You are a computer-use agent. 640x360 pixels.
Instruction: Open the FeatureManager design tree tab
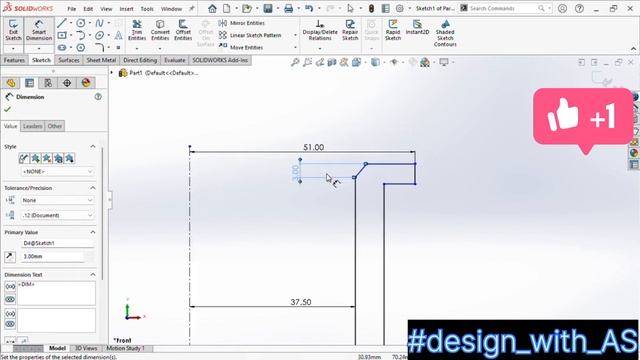11,83
